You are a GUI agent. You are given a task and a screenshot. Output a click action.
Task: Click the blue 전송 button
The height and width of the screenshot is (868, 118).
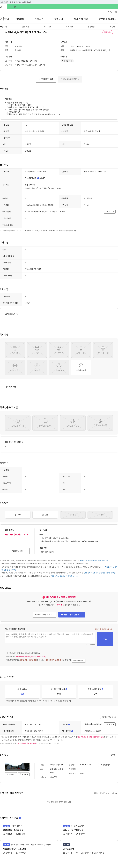[105, 639]
